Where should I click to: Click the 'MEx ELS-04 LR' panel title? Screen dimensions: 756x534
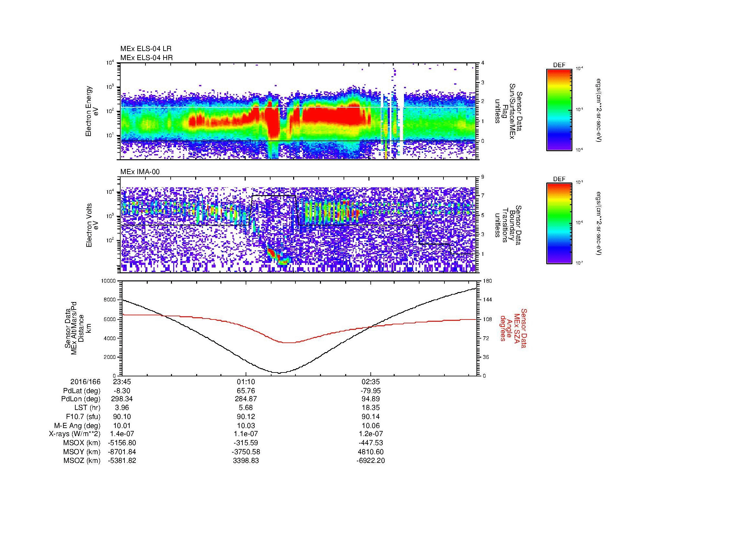(x=146, y=49)
